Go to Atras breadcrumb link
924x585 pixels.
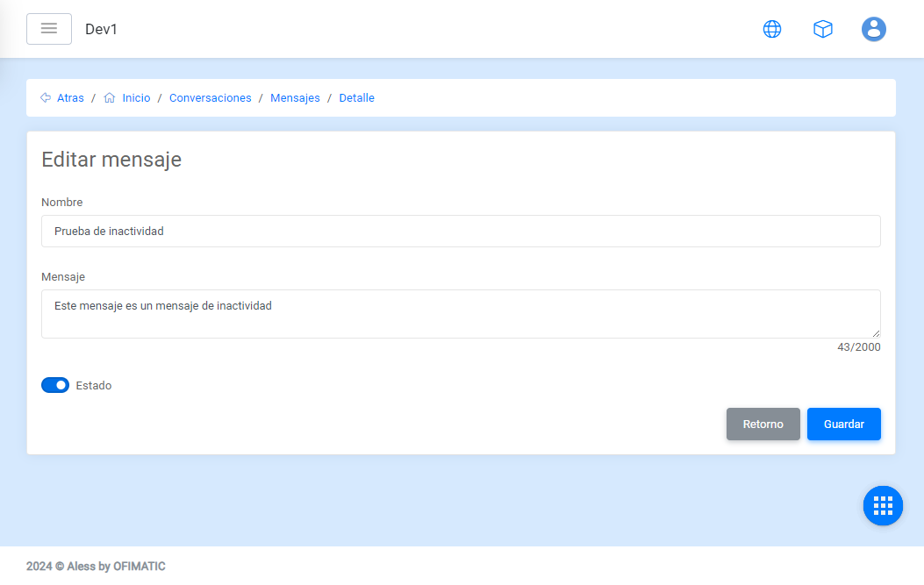[x=70, y=98]
